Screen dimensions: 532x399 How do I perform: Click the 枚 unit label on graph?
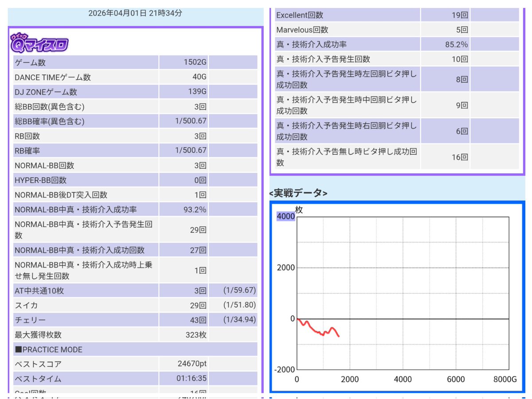299,210
